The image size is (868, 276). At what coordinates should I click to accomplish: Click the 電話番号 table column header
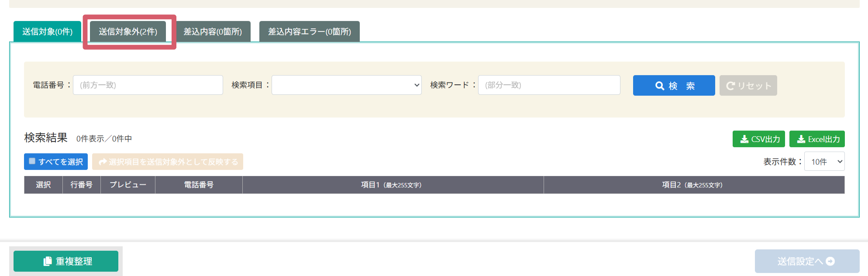199,185
